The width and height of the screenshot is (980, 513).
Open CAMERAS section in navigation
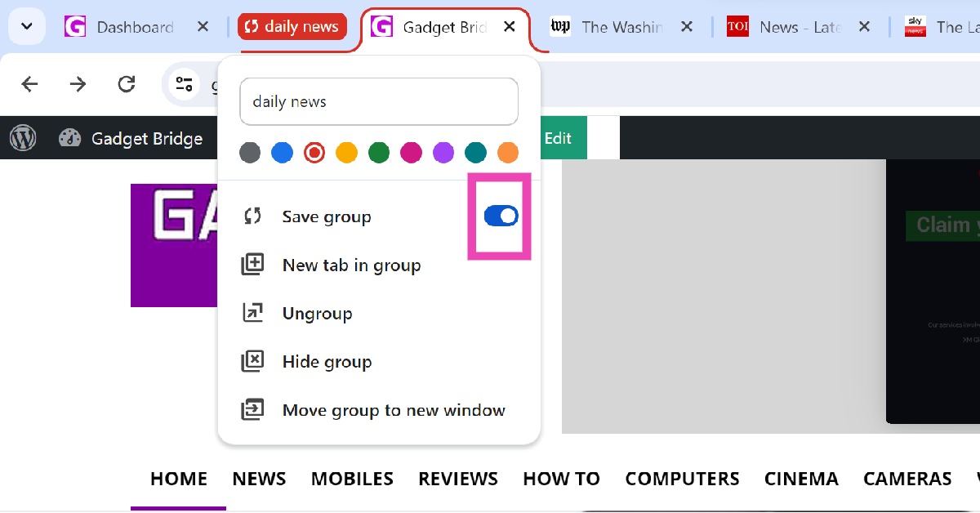tap(907, 479)
